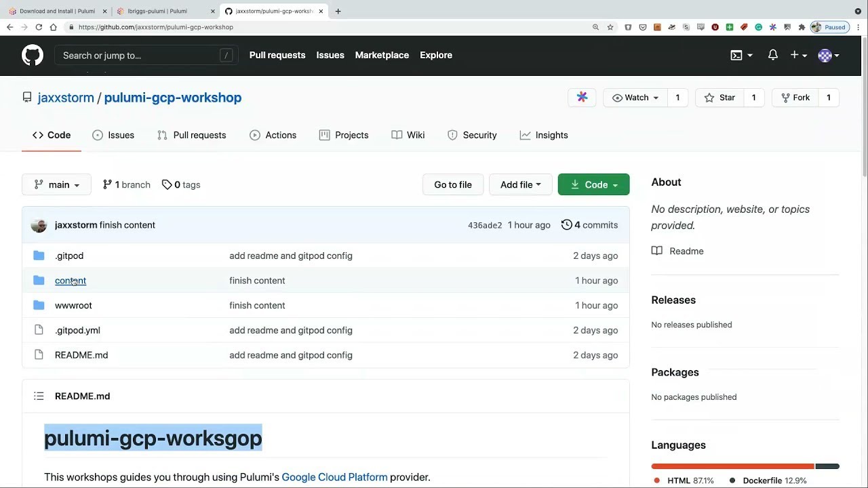View the 1 branch link
The image size is (868, 488).
[127, 184]
